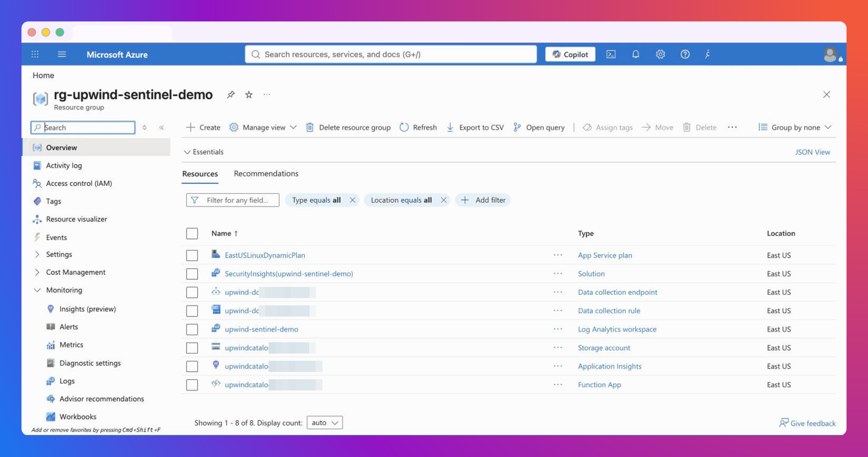Click the global search resources field
Image resolution: width=868 pixels, height=457 pixels.
(x=391, y=54)
